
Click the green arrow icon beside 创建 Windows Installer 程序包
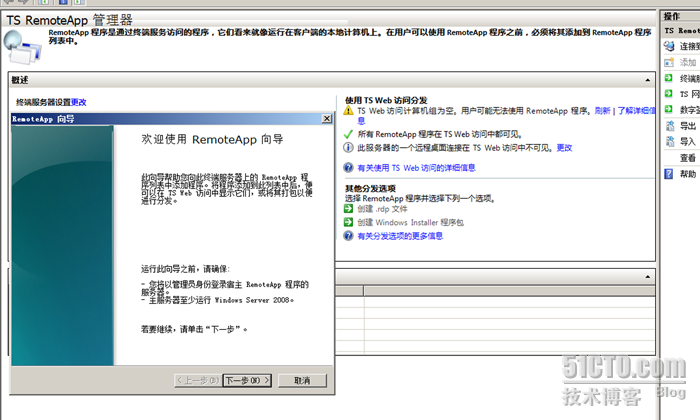(348, 222)
